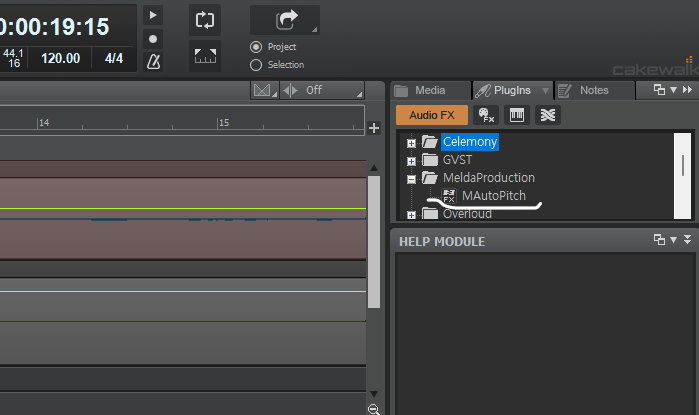Select the Celemony tree item
The image size is (699, 415).
470,142
